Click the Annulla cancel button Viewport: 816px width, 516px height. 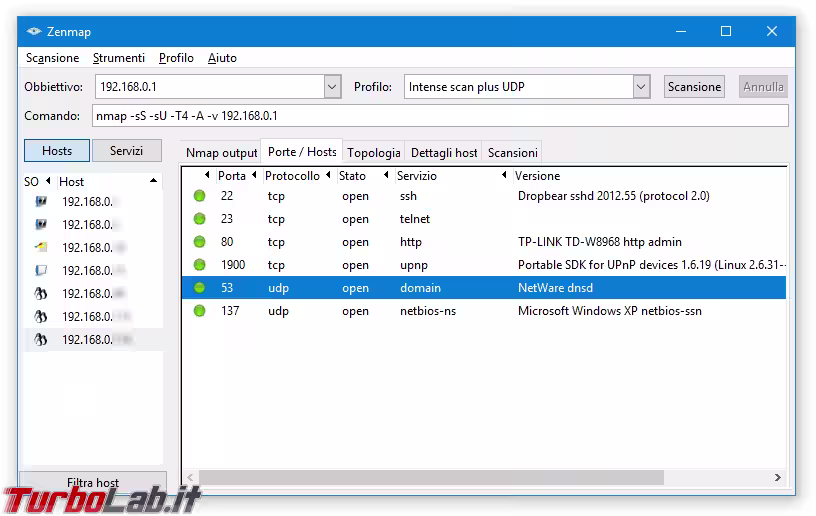pyautogui.click(x=763, y=87)
